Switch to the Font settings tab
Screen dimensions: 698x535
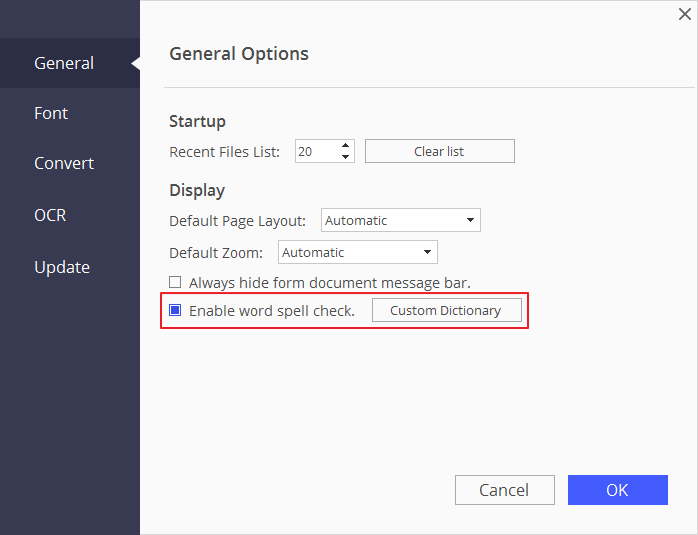tap(51, 113)
